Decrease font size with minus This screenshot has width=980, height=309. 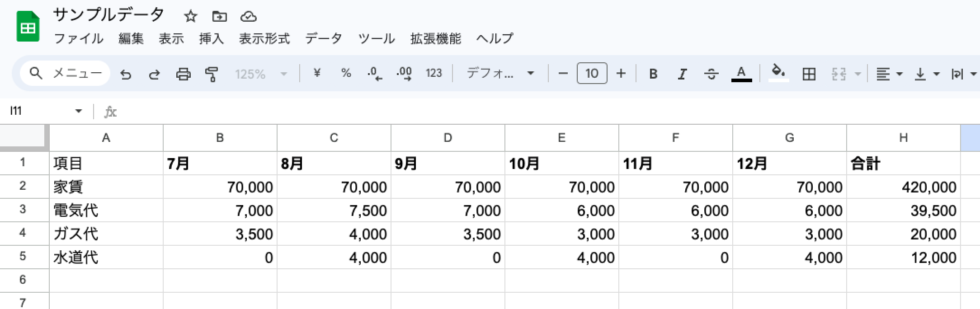tap(563, 73)
